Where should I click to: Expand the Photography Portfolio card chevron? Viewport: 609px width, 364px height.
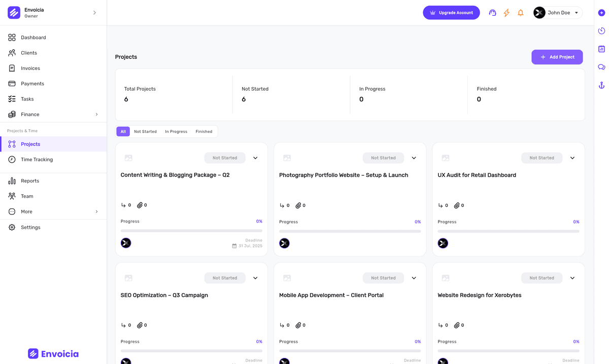pos(414,158)
